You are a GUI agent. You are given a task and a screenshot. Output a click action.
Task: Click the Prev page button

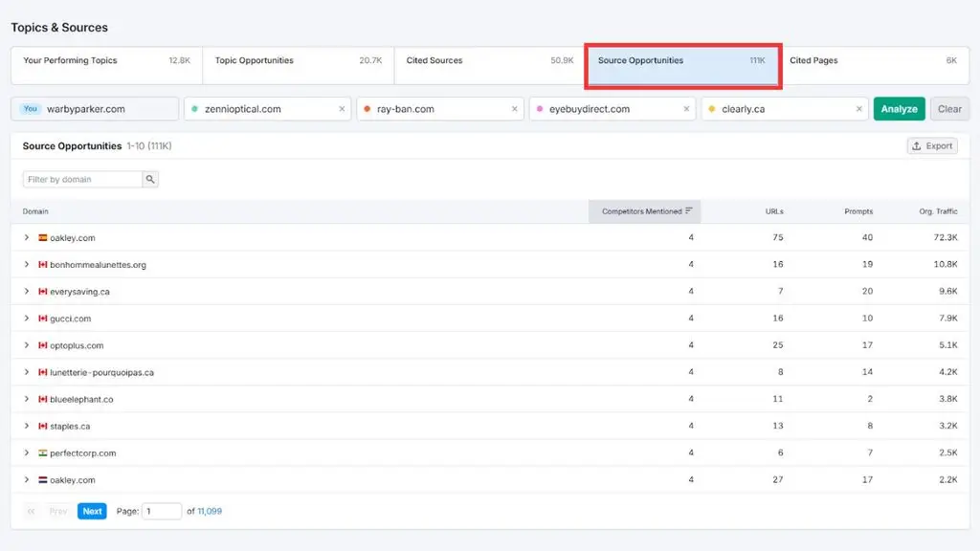click(x=58, y=511)
